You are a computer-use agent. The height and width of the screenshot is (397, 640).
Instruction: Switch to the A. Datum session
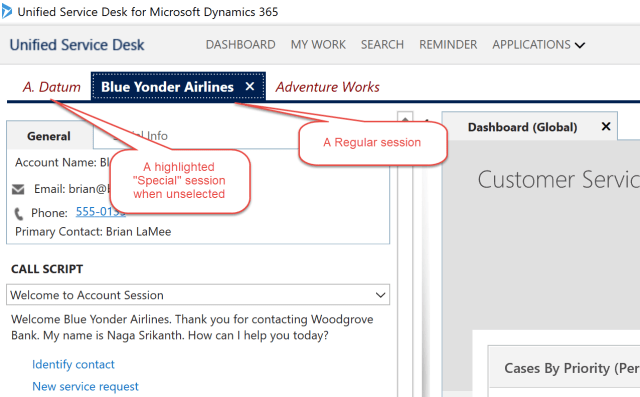(51, 87)
